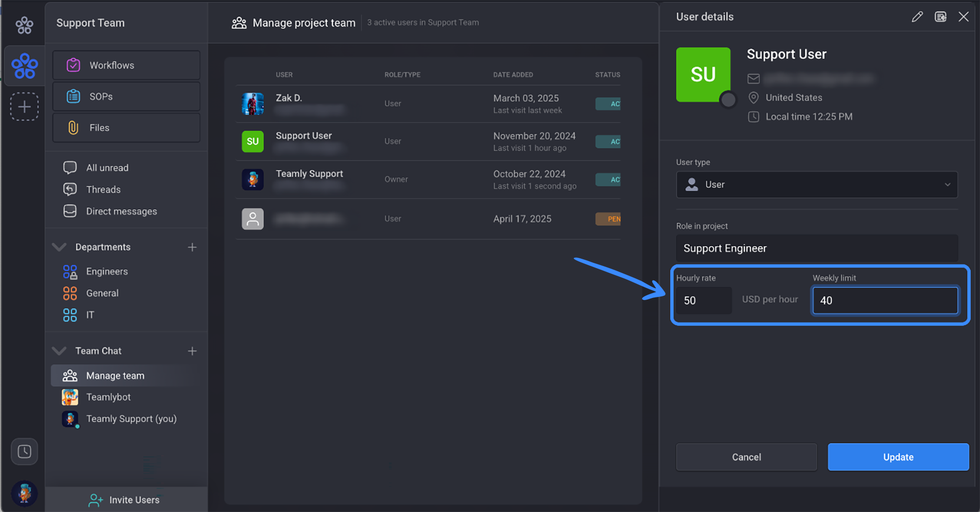Open Teamly Support (you) chat

coord(131,418)
